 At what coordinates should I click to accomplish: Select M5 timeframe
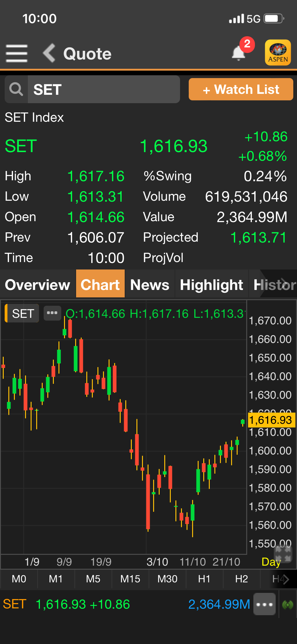pos(93,579)
